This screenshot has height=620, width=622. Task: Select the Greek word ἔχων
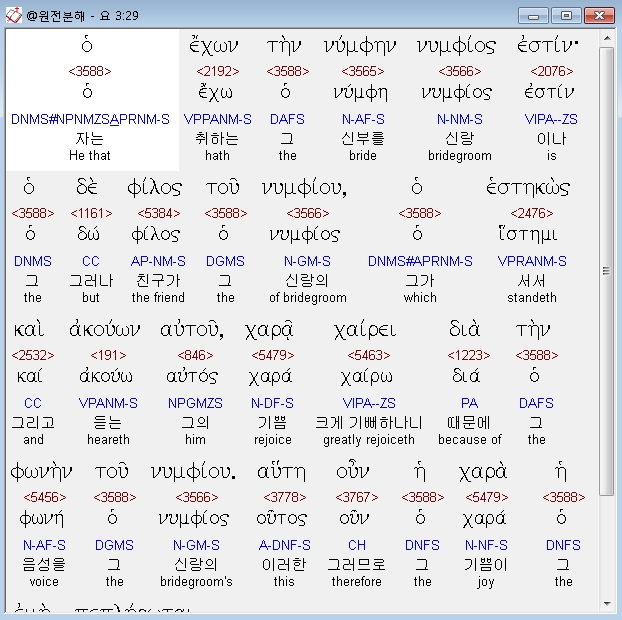tap(214, 47)
